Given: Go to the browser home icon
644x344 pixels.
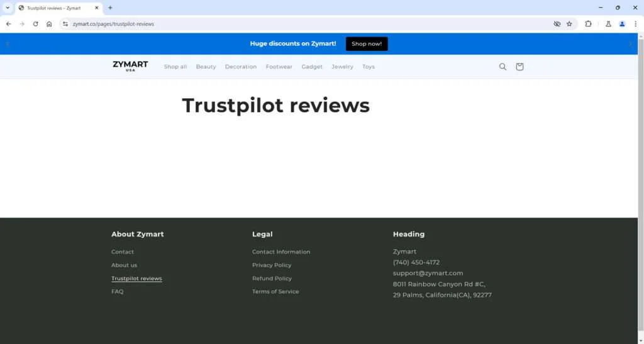Looking at the screenshot, I should coord(49,25).
